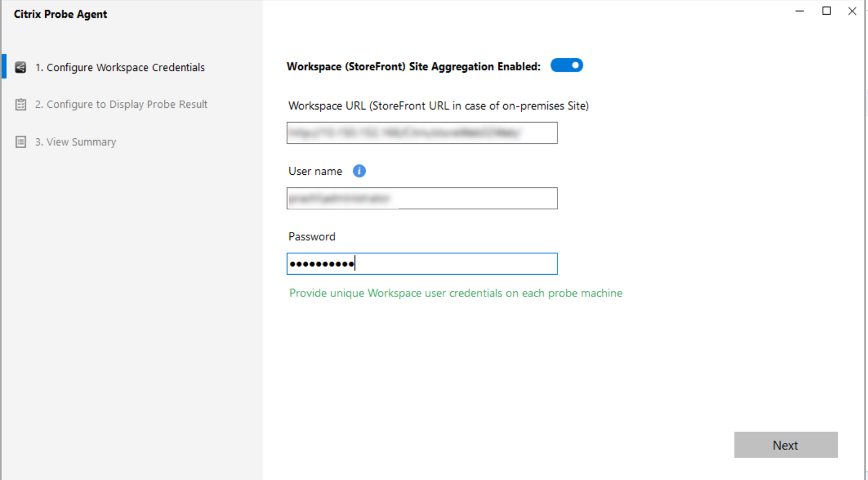Click the Site Aggregation Enabled label
This screenshot has height=480, width=868.
[413, 66]
